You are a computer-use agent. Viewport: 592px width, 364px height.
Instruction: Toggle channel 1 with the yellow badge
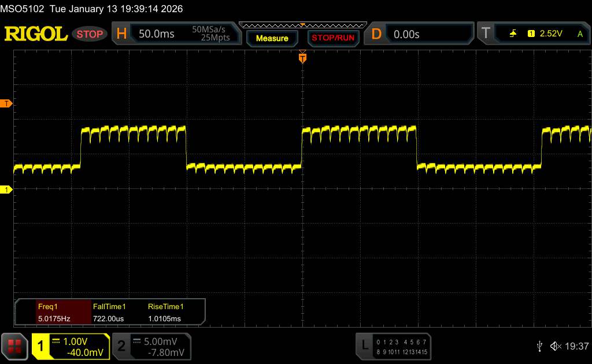click(x=42, y=346)
